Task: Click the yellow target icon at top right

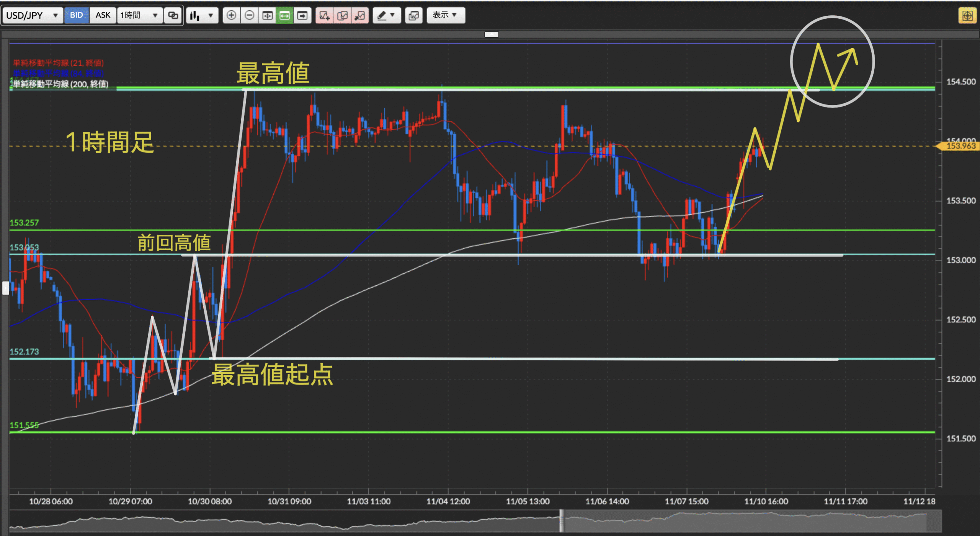Action: 967,16
